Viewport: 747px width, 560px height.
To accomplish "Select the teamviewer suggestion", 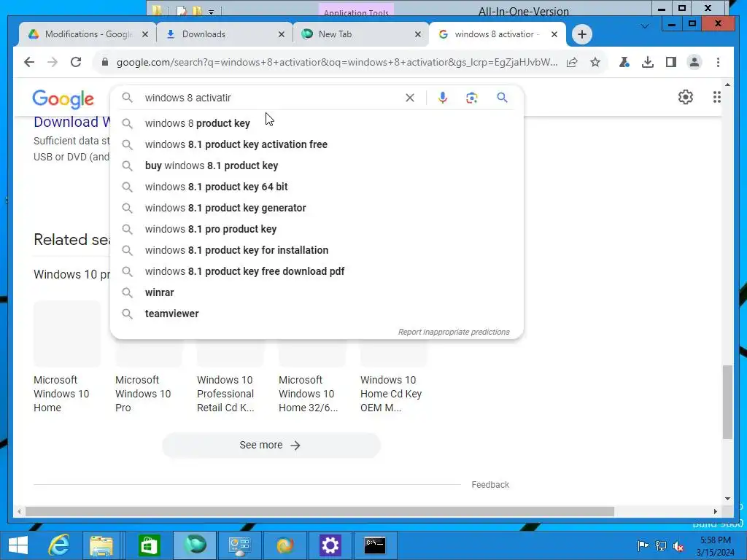I will coord(317,314).
